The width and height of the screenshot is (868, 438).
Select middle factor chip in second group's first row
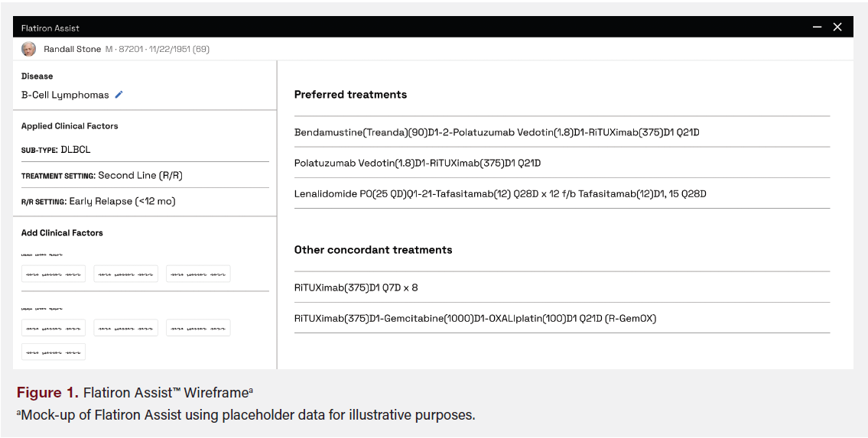coord(125,328)
